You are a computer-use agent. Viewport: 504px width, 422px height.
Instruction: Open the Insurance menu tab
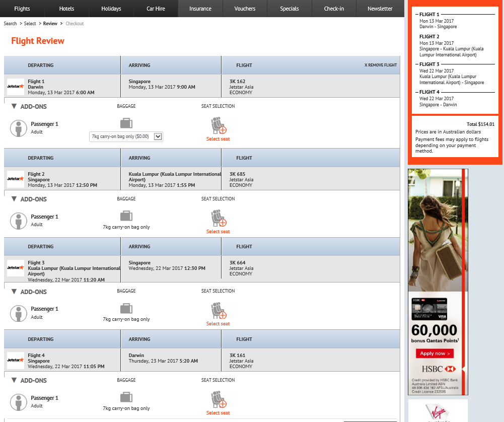tap(200, 9)
